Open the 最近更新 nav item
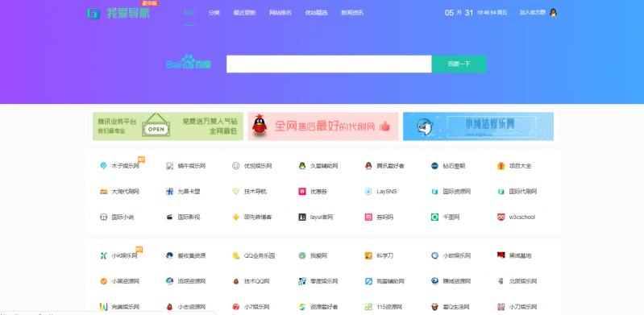Screen dimensions: 644x315 [x=244, y=13]
